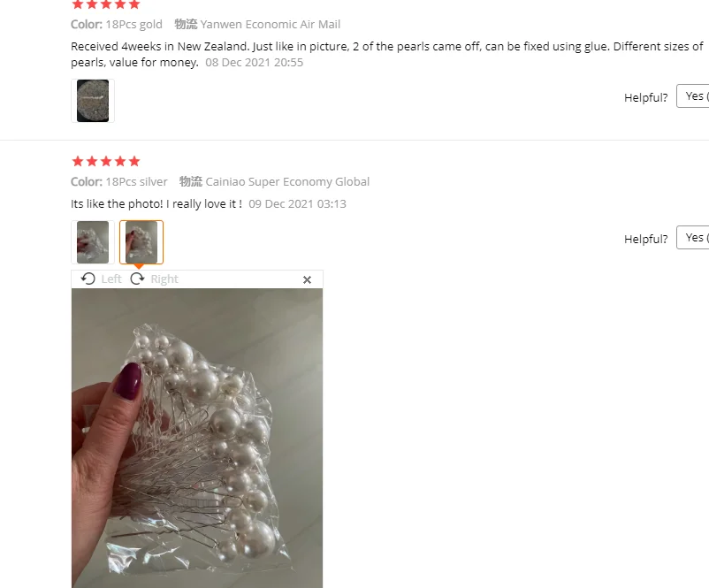Click logistics icon beside Yanwen Economic Air Mail
Image resolution: width=709 pixels, height=588 pixels.
click(186, 24)
